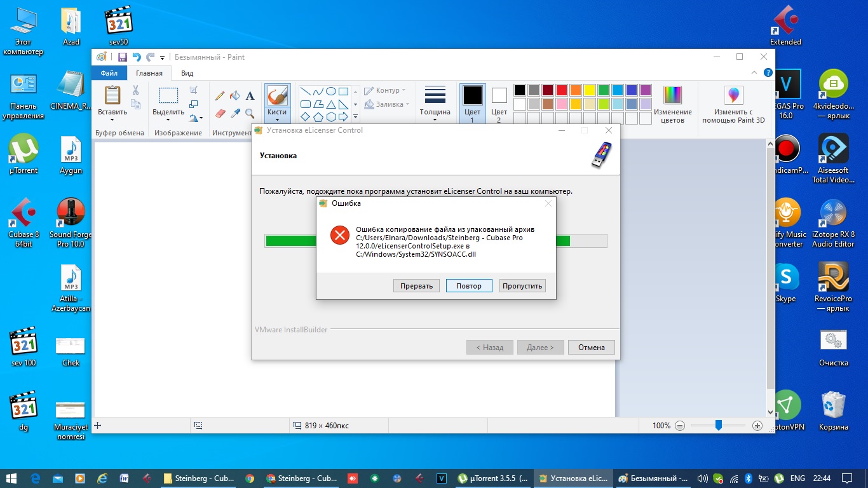Choose the Text tool (letter A)
Screen dimensions: 868x488
point(250,96)
